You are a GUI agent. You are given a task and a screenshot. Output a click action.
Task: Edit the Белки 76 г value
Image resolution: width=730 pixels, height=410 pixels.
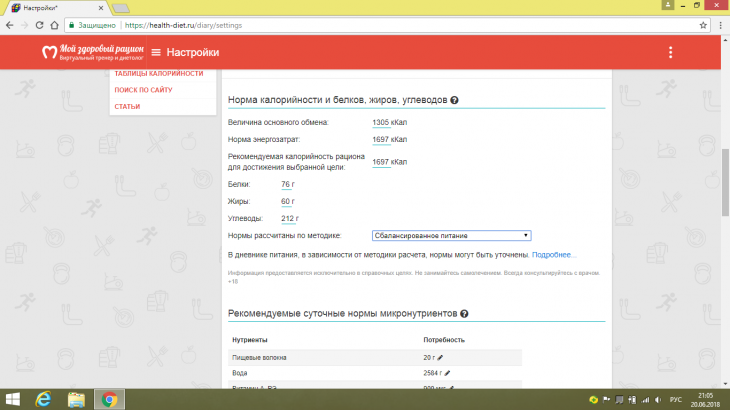286,185
